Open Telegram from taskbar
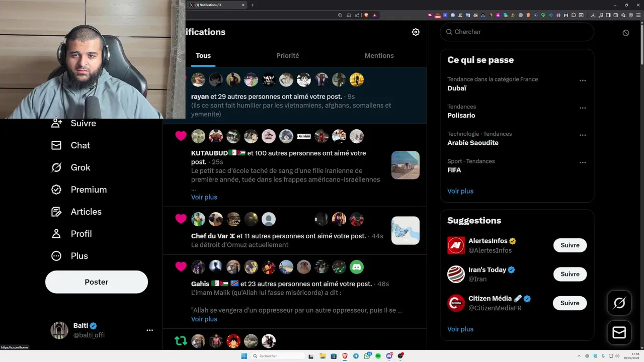The image size is (644, 362). [356, 356]
